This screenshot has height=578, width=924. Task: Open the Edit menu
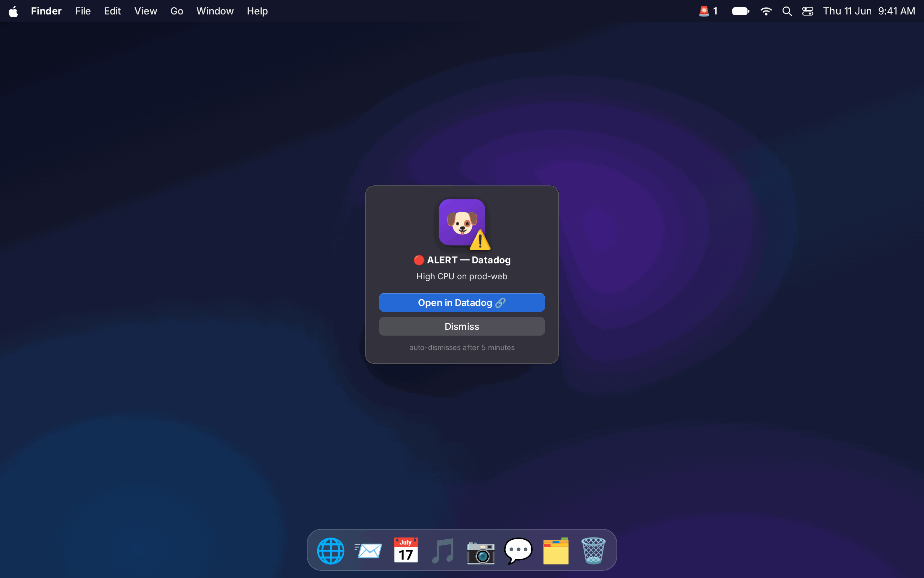[112, 11]
